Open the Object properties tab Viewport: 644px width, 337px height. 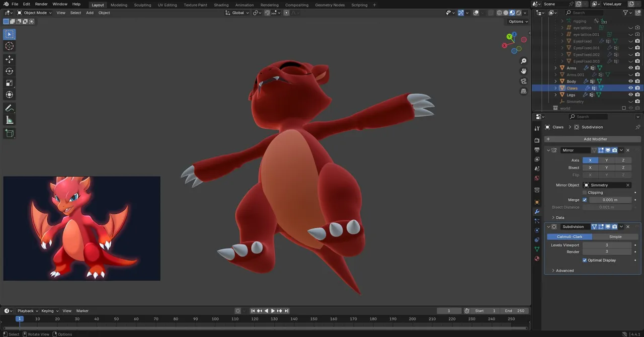pos(537,202)
